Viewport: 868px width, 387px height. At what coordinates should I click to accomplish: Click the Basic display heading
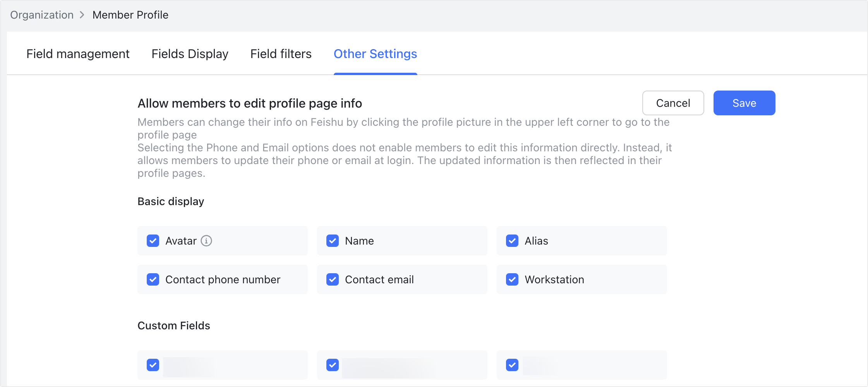point(171,201)
